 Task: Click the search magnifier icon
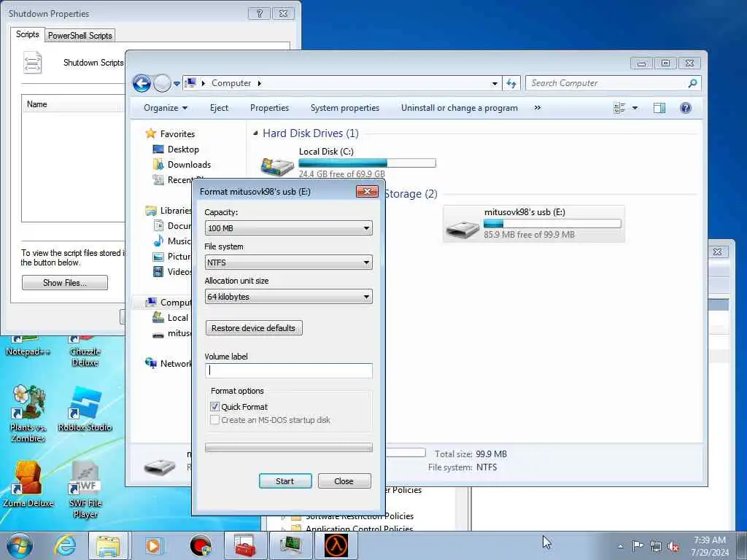693,83
